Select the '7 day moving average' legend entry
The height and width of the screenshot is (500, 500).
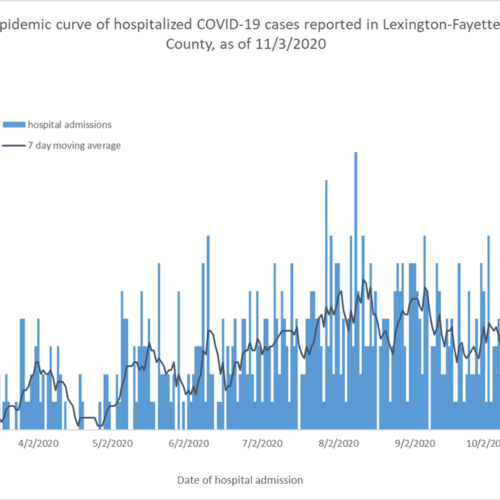[62, 146]
